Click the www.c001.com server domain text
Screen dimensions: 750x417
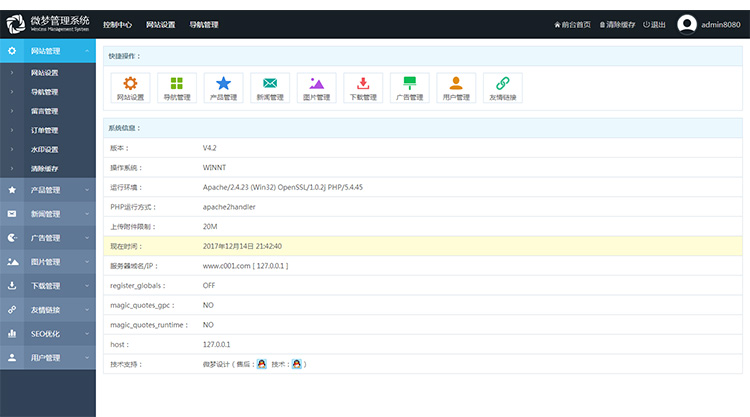point(245,265)
